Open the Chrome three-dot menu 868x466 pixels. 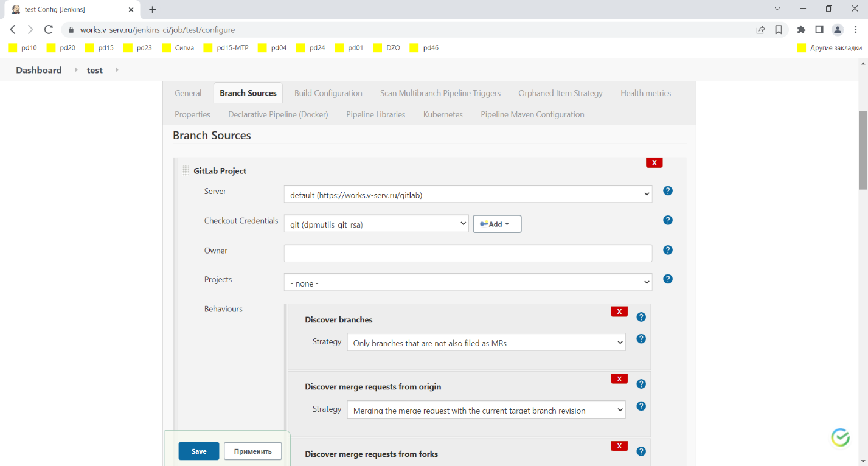(x=856, y=29)
